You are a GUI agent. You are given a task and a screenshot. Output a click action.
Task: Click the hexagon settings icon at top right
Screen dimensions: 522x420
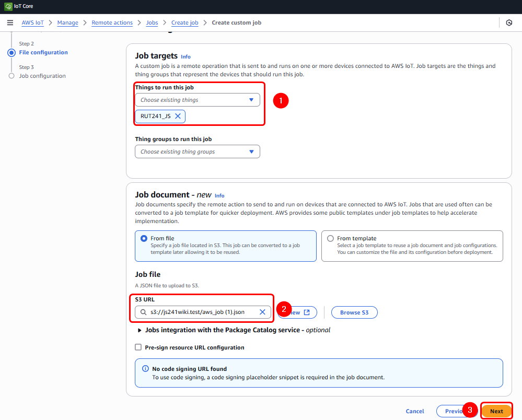pyautogui.click(x=509, y=23)
